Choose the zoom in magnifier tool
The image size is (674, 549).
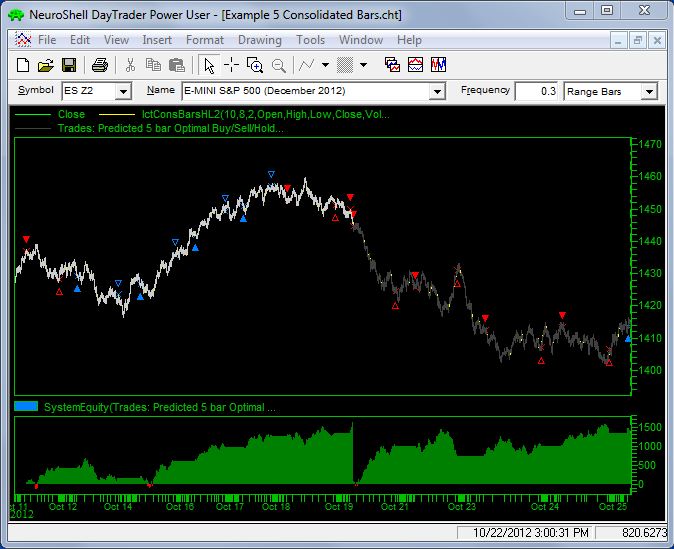coord(254,65)
